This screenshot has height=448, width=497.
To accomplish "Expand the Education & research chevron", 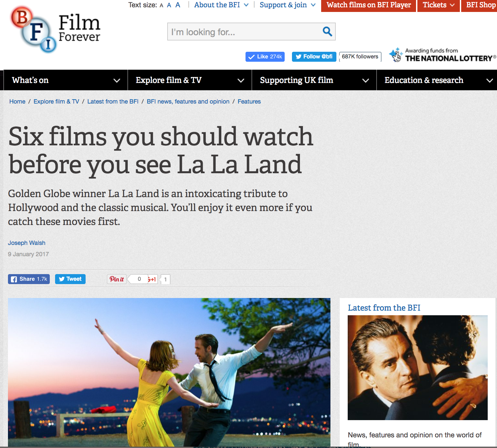I will 489,80.
